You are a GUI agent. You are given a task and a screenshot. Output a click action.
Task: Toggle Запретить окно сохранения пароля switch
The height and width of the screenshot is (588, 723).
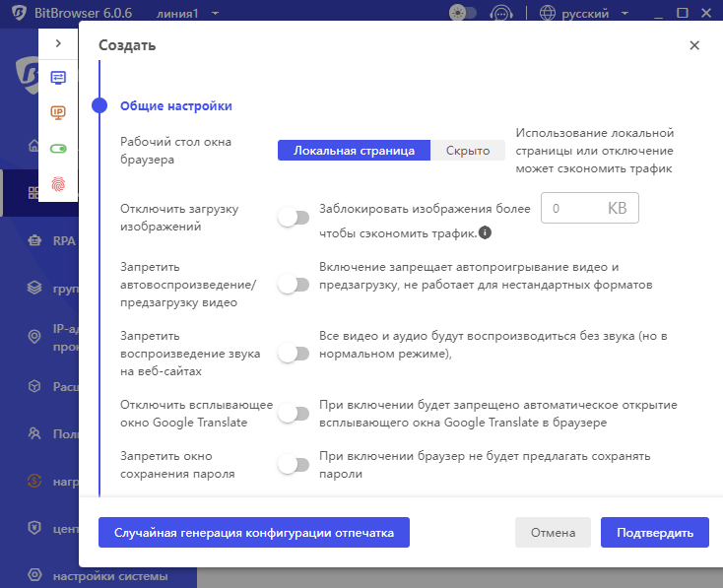pos(294,465)
